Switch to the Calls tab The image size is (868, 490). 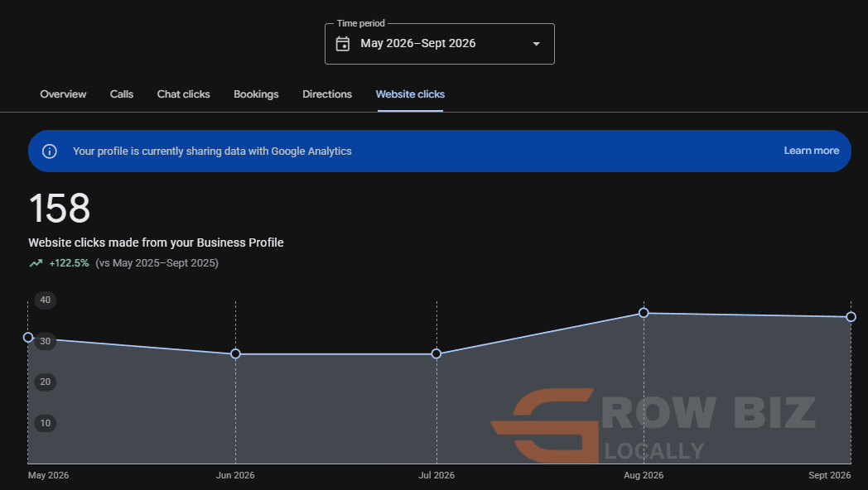tap(121, 94)
